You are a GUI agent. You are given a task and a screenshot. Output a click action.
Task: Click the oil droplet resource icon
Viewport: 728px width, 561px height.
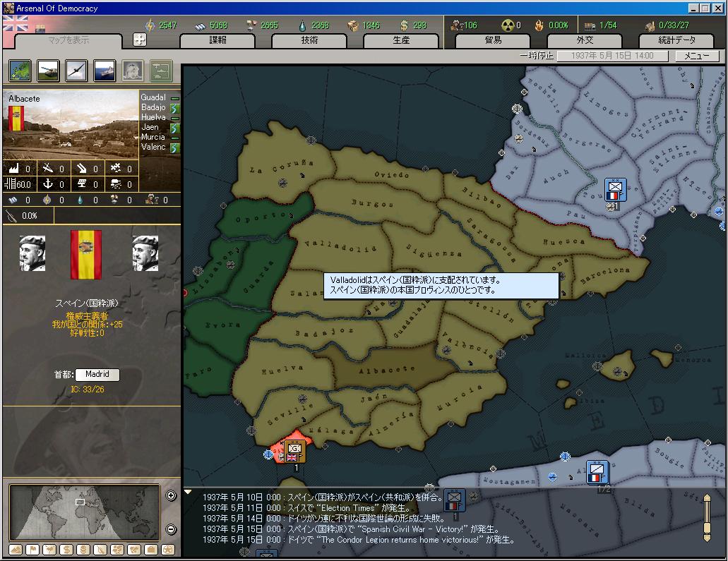[303, 25]
